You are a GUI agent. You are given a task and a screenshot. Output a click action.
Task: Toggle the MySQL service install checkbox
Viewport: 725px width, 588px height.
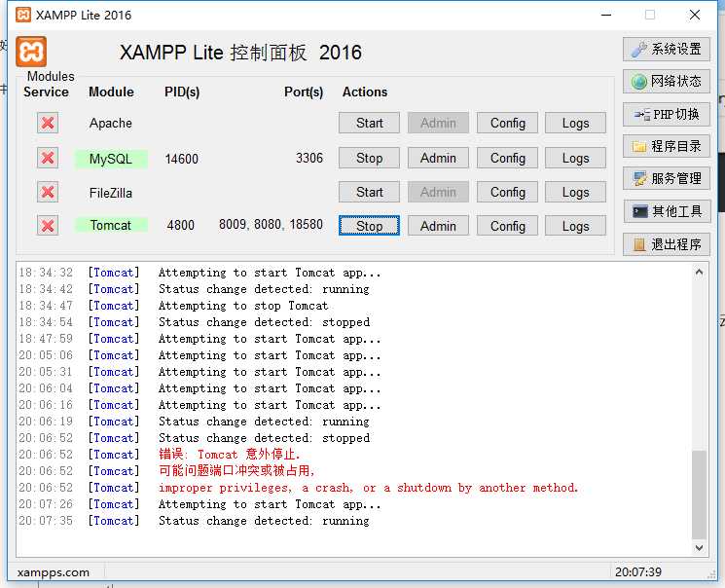48,159
